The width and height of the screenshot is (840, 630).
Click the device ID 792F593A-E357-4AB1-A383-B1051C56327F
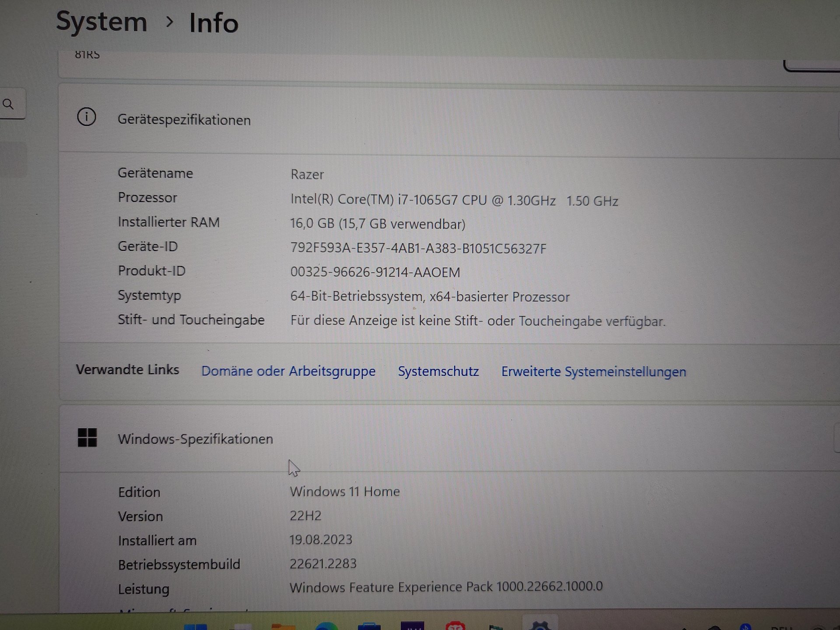point(418,248)
